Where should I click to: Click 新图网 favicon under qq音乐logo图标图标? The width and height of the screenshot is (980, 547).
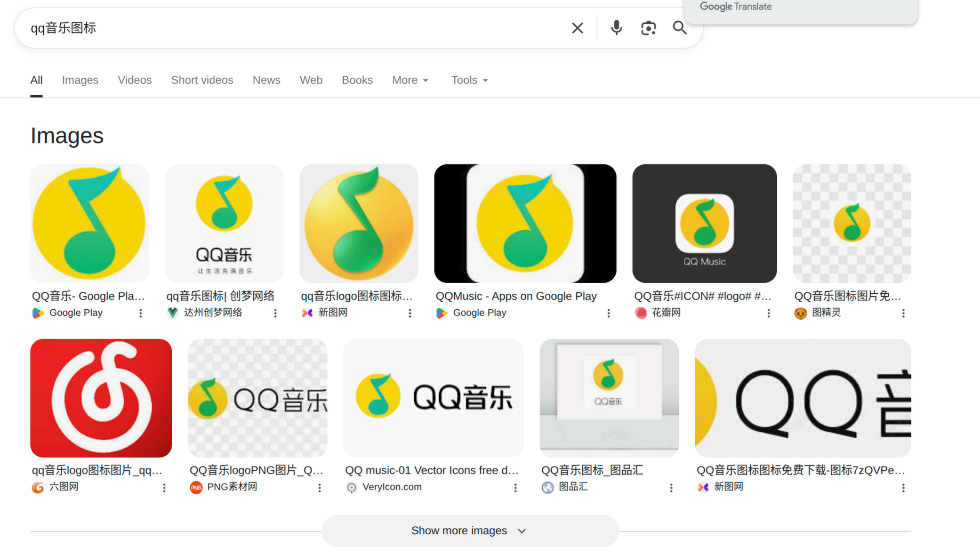tap(307, 313)
